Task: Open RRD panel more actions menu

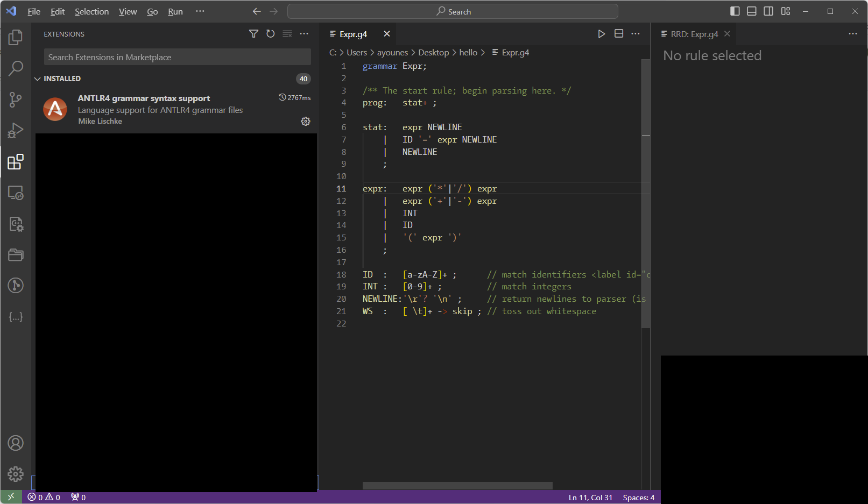Action: 853,34
